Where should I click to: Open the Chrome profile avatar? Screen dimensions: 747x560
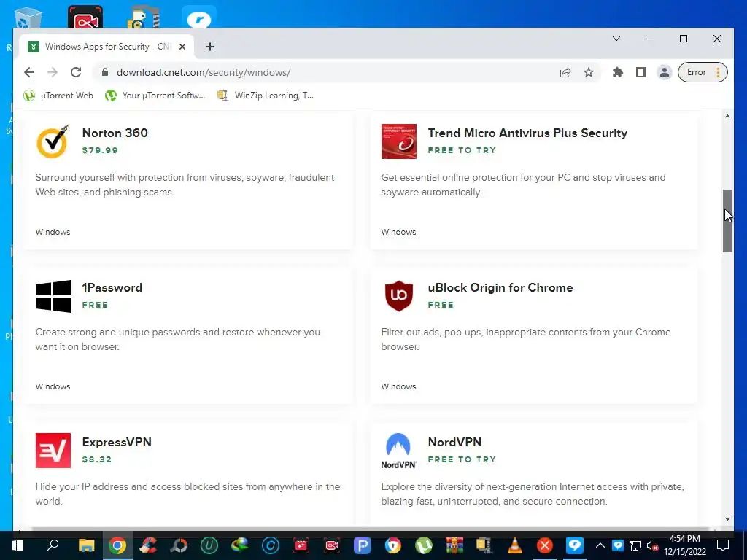664,72
